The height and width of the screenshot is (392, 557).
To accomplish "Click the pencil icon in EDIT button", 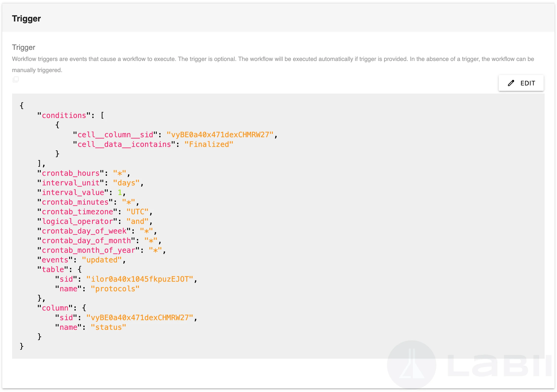I will click(511, 83).
